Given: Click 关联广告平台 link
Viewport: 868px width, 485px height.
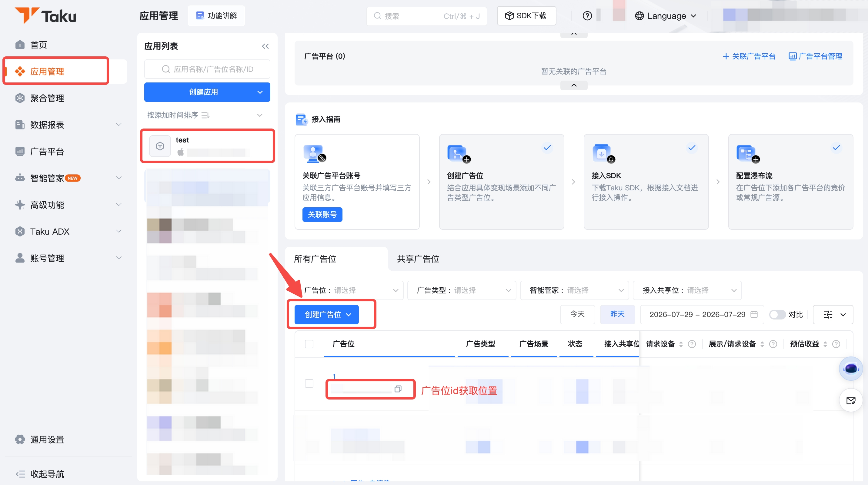Looking at the screenshot, I should point(749,56).
